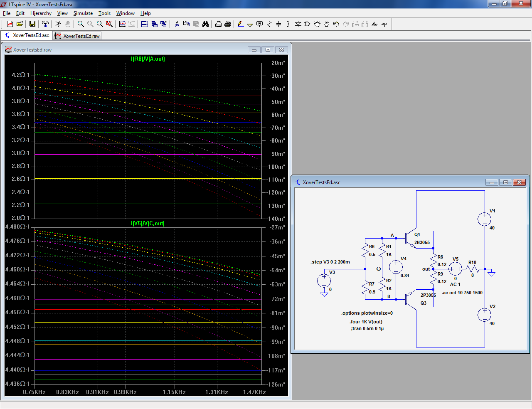532x409 pixels.
Task: Click the Copy icon
Action: [x=186, y=24]
